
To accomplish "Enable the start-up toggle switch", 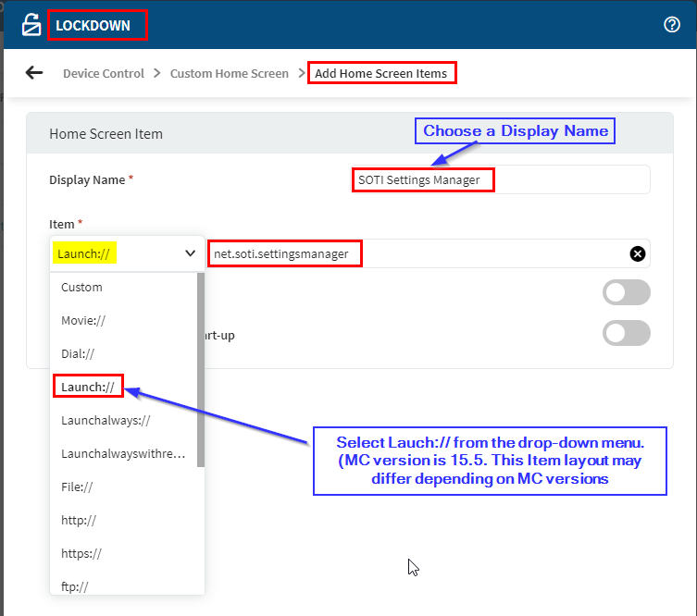I will click(626, 333).
